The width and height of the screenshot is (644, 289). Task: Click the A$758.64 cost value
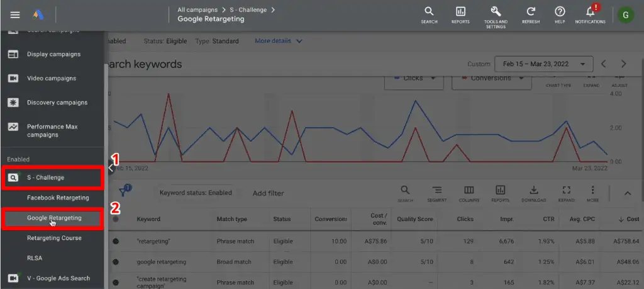(x=625, y=241)
